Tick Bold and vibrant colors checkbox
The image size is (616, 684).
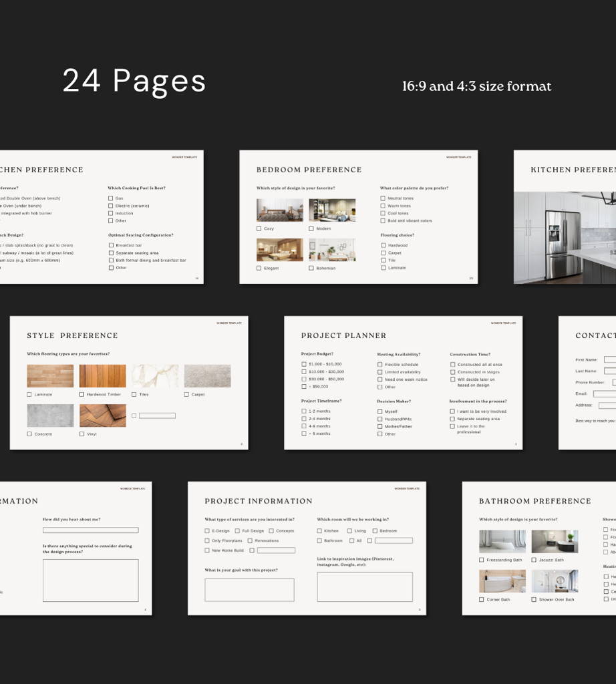tap(383, 220)
